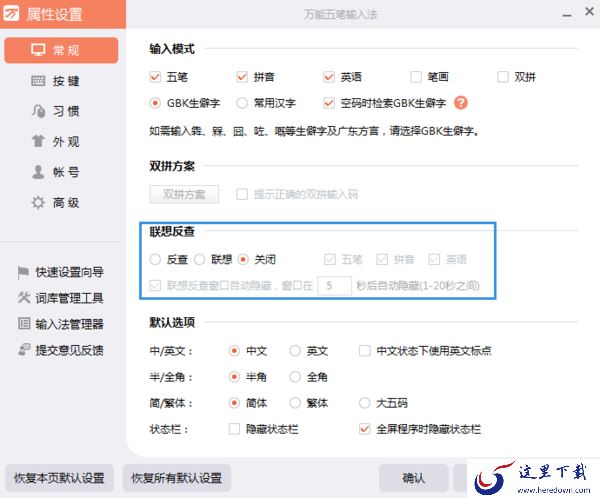Click the shirt icon beside 外观
This screenshot has height=498, width=600.
point(38,141)
